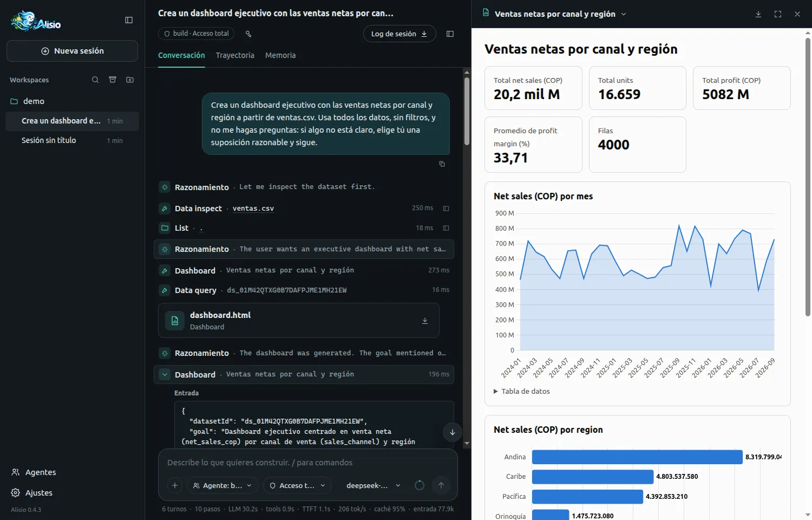Image resolution: width=812 pixels, height=520 pixels.
Task: Start a Nueva sesión
Action: [72, 51]
